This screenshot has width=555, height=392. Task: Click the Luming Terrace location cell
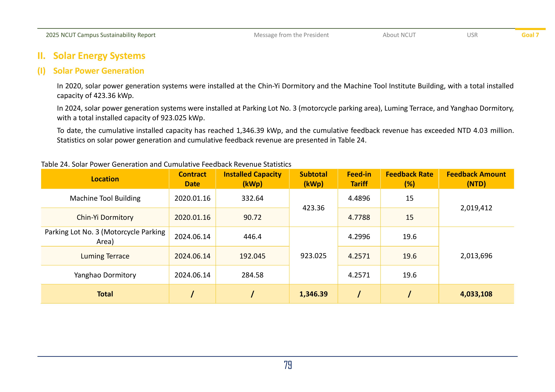(105, 256)
